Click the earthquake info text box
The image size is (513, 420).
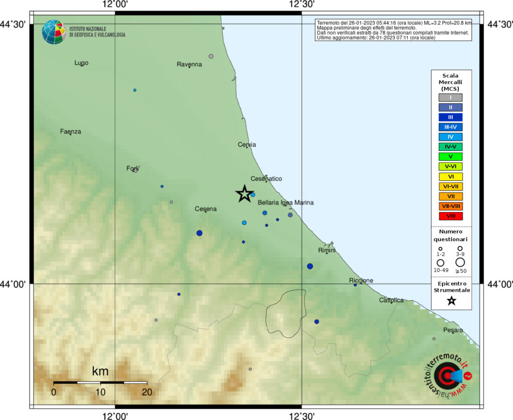394,30
